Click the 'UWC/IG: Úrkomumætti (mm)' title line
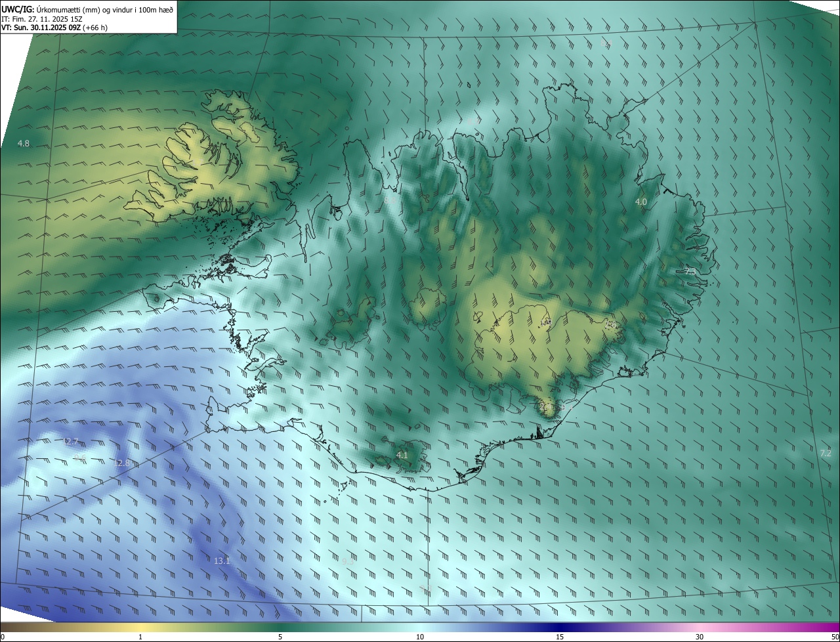840x642 pixels. point(87,9)
